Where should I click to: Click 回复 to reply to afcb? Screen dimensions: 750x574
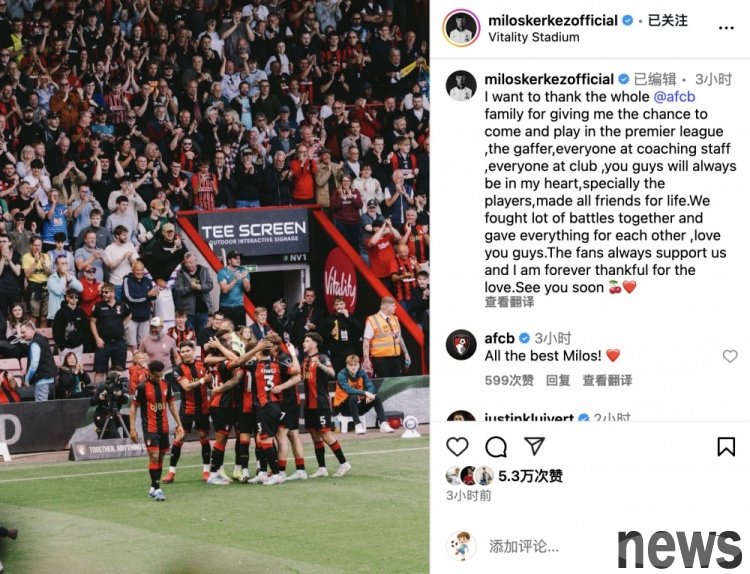coord(558,380)
